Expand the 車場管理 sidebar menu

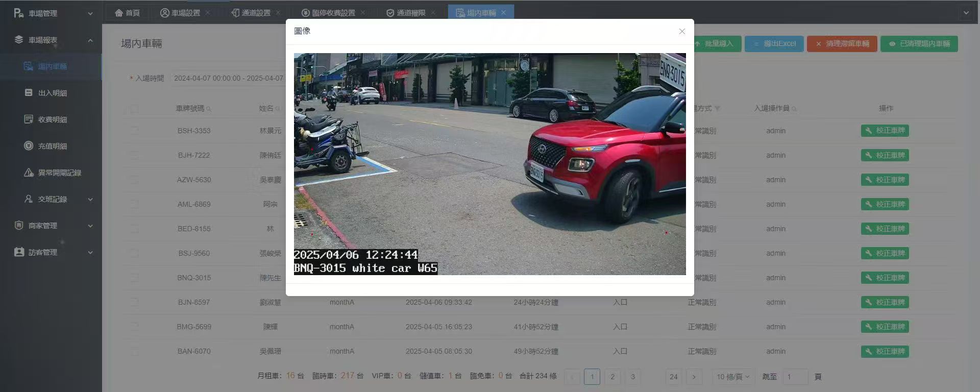pos(51,13)
